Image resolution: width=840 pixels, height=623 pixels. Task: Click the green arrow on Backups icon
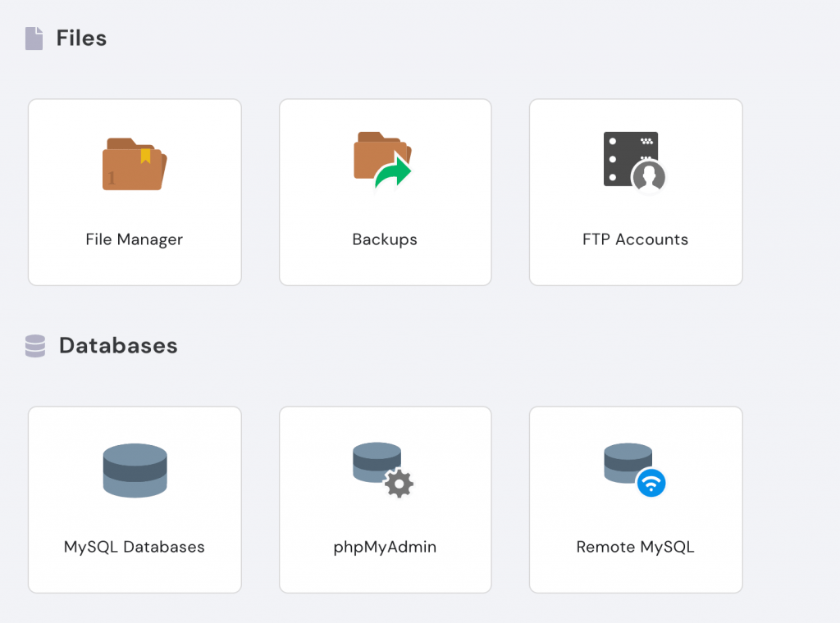[395, 174]
